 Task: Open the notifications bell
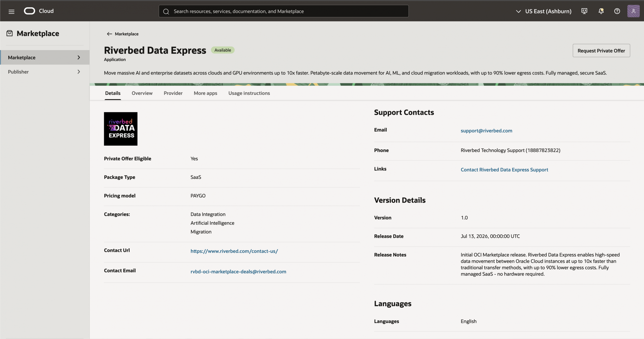pos(601,11)
